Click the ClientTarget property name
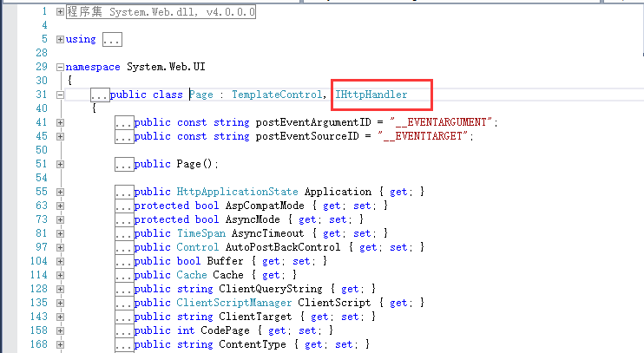 pos(255,317)
